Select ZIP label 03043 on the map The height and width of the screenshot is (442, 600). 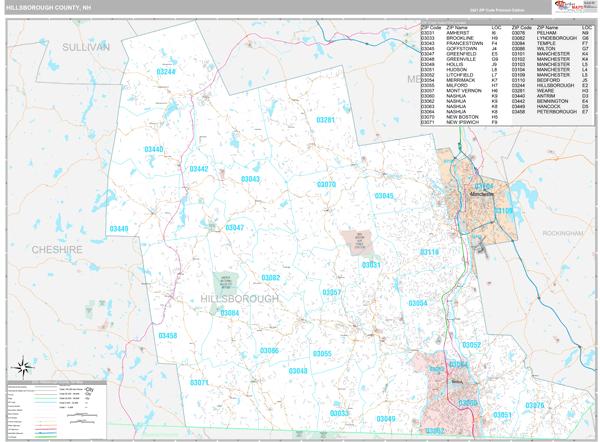(x=250, y=179)
